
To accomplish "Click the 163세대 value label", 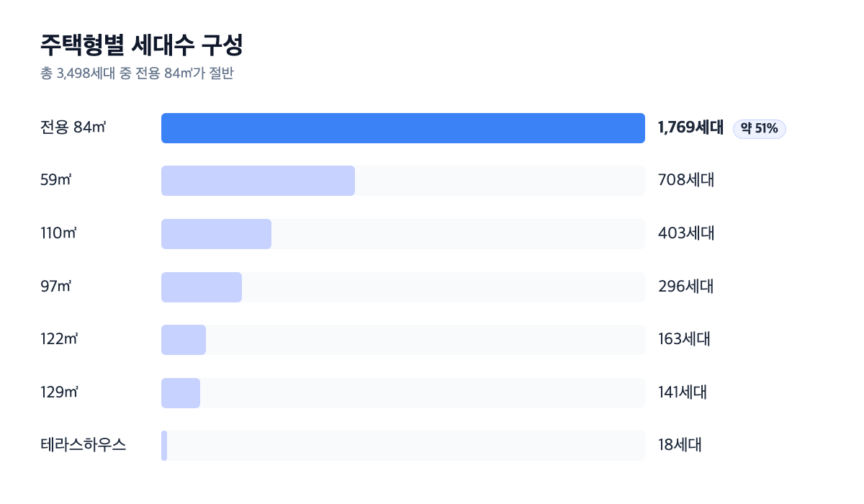I will coord(685,339).
